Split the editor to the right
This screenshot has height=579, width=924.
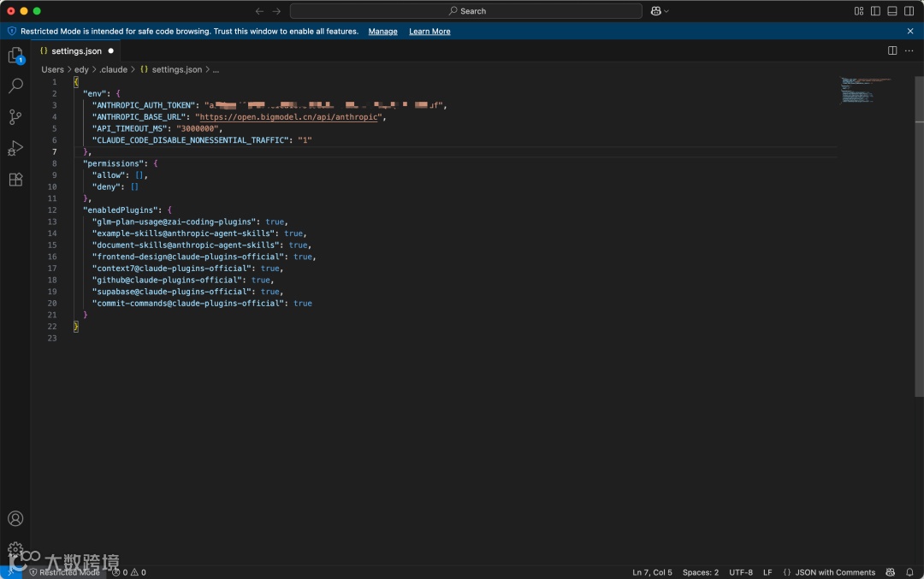[x=892, y=50]
